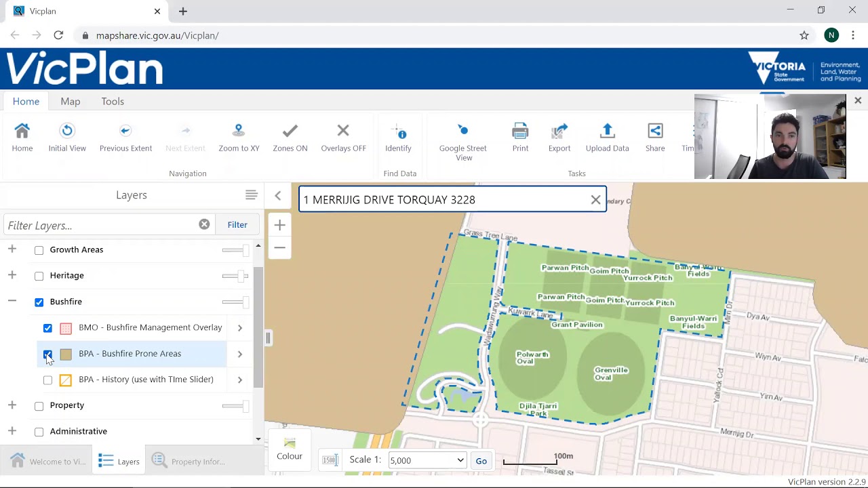The width and height of the screenshot is (868, 488).
Task: Select the Home ribbon tab
Action: tap(26, 101)
